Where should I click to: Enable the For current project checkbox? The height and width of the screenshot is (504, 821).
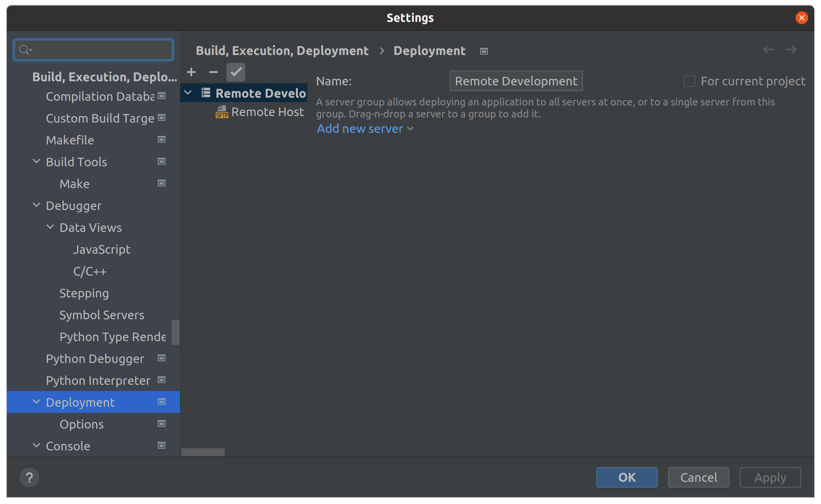(689, 81)
